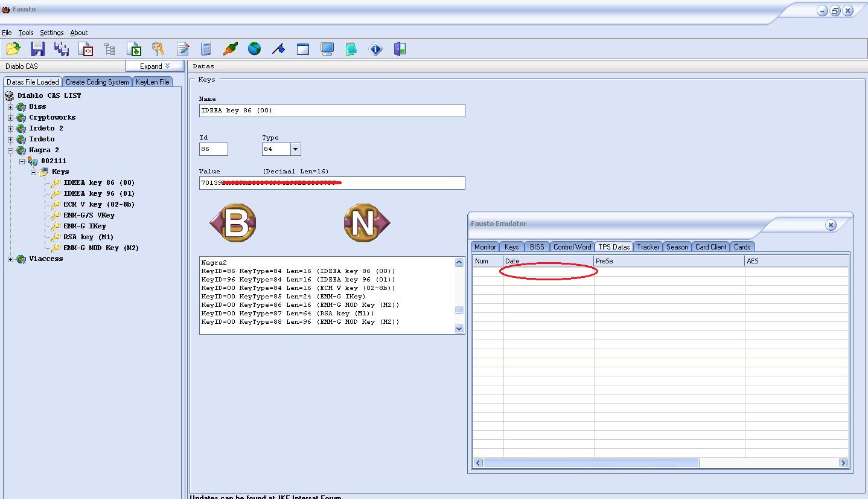Screen dimensions: 868x499
Task: Collapse the 002111 provider node
Action: [22, 161]
